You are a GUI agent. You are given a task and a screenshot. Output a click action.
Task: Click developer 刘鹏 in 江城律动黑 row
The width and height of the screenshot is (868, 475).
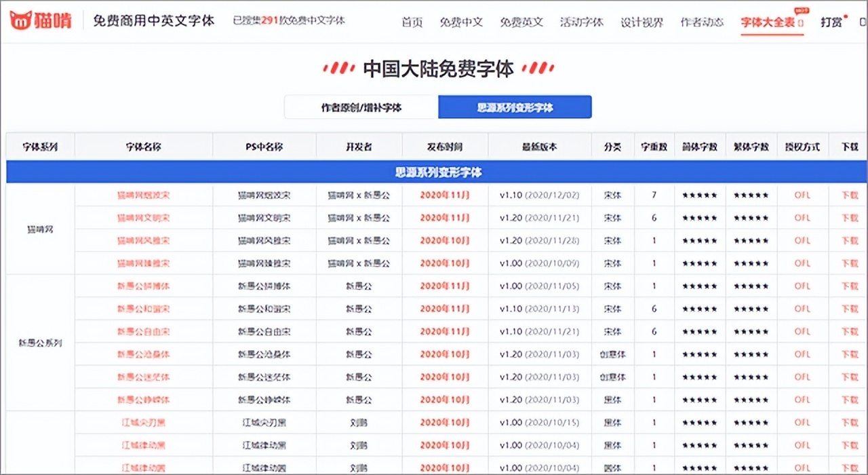359,445
